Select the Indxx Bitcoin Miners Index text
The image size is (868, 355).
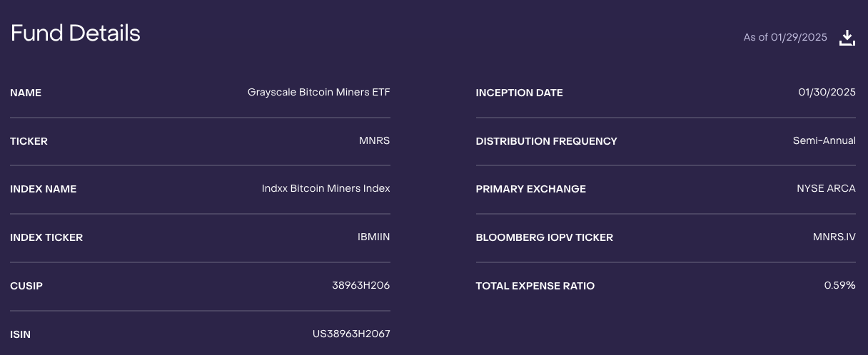(325, 189)
